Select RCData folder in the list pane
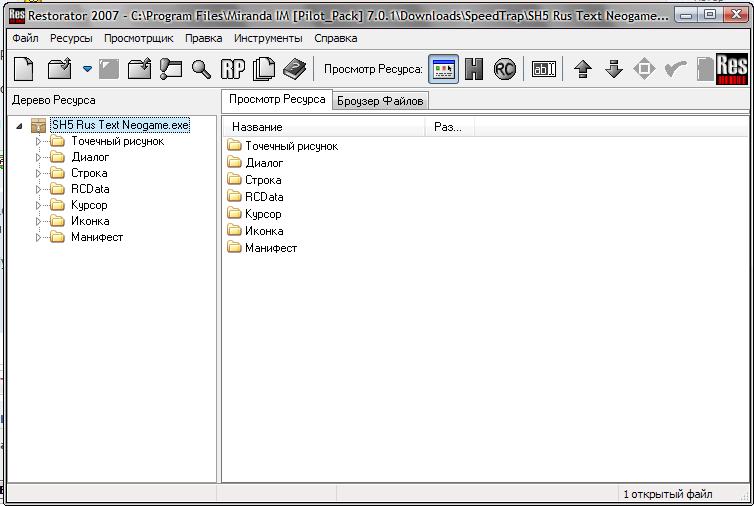Viewport: 754px width, 506px height. point(264,197)
